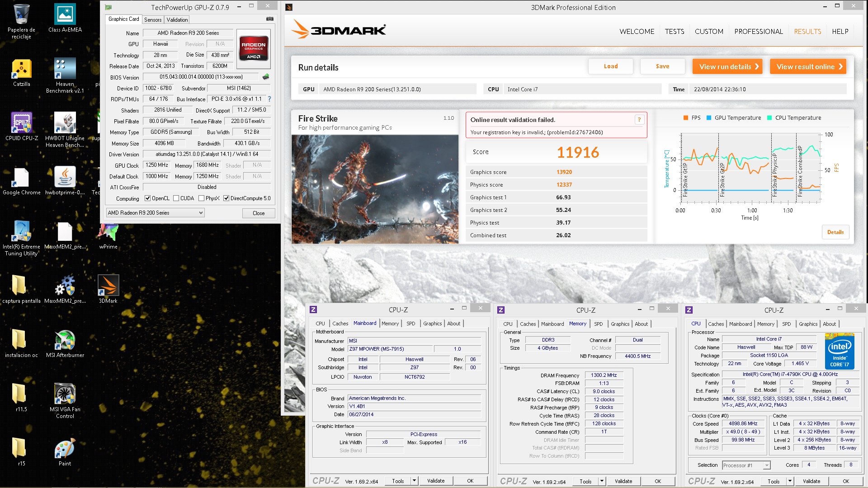
Task: Toggle the CUDA checkbox
Action: [x=176, y=198]
